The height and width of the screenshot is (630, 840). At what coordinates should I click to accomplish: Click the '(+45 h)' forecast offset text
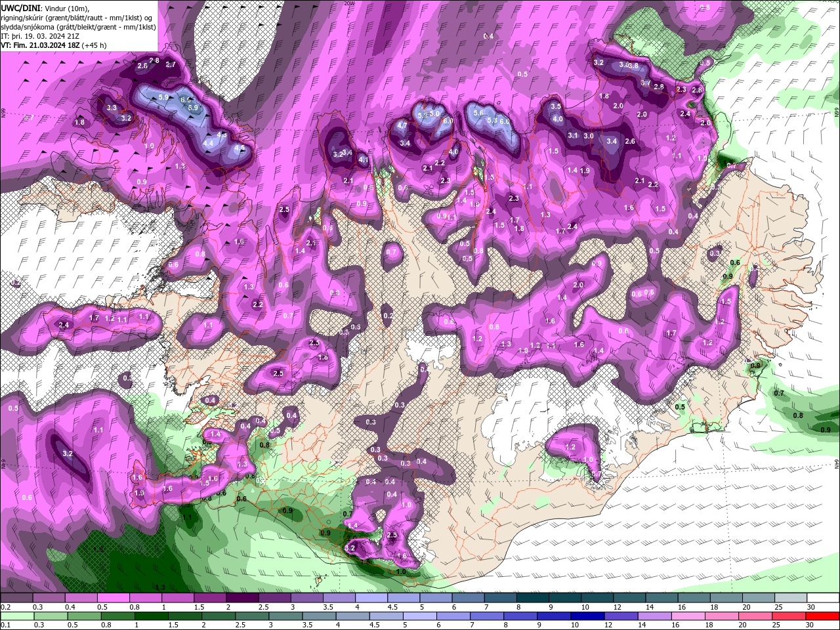tap(94, 45)
